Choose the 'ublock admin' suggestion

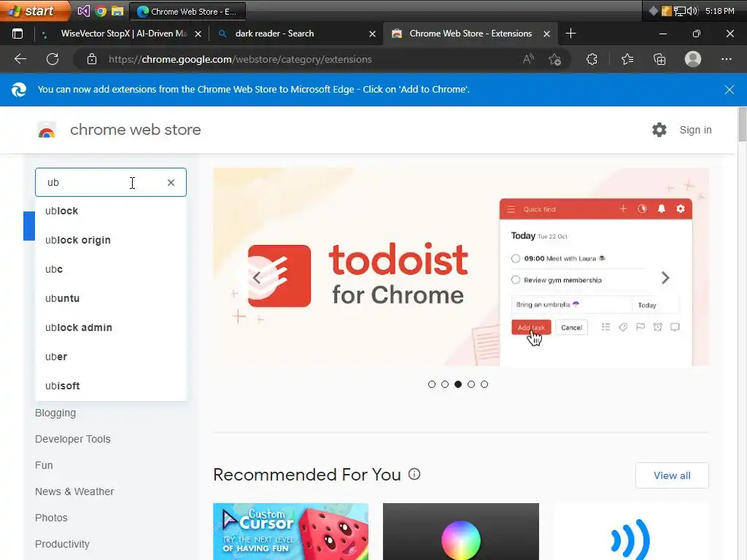coord(111,327)
